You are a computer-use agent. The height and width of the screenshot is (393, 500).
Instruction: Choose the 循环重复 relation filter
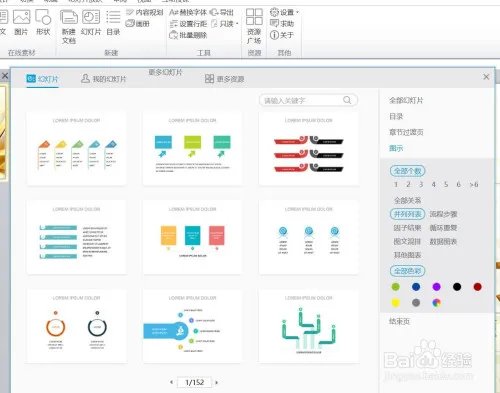point(443,228)
